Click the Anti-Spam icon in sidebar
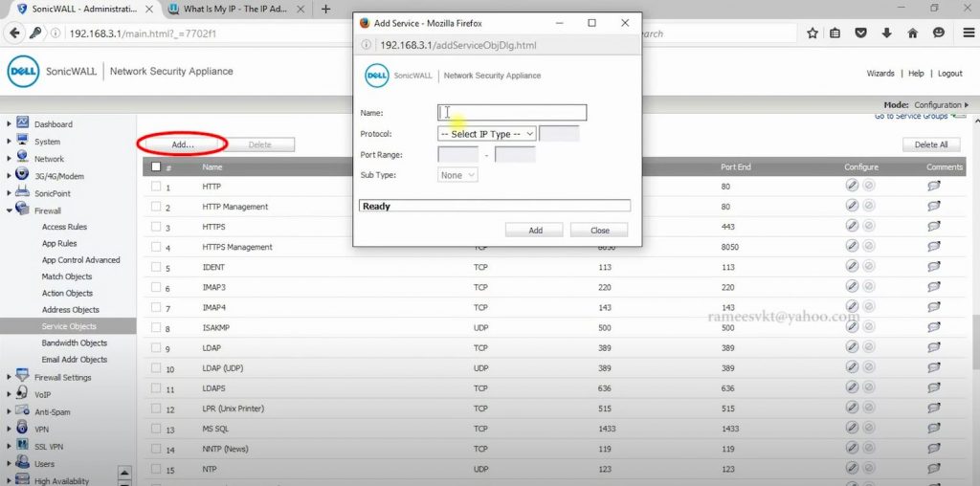 23,410
